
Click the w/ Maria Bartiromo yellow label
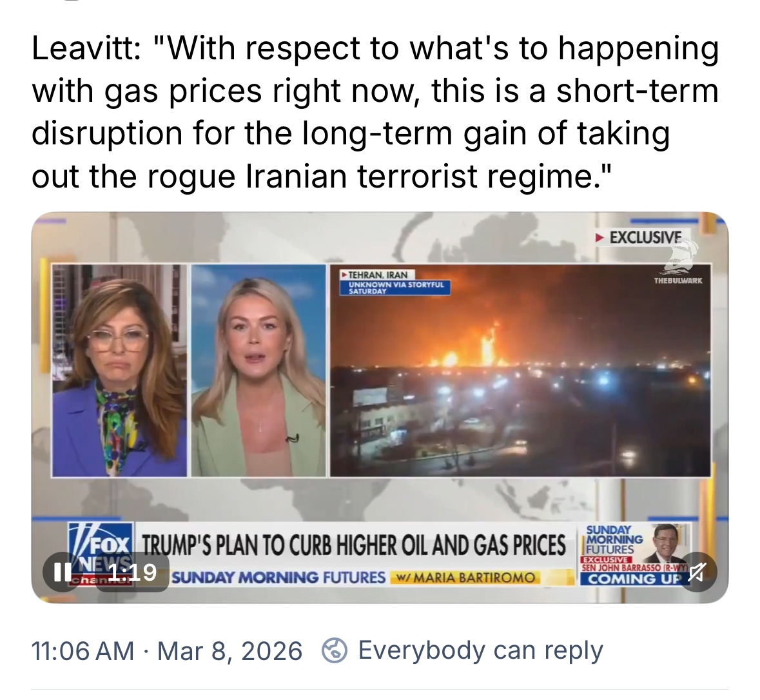pyautogui.click(x=465, y=578)
